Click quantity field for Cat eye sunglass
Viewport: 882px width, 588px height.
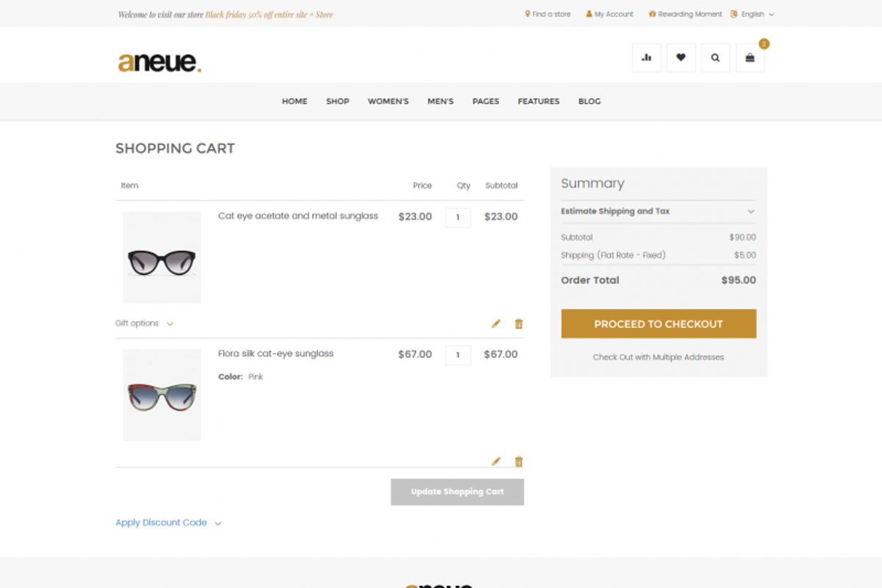458,218
